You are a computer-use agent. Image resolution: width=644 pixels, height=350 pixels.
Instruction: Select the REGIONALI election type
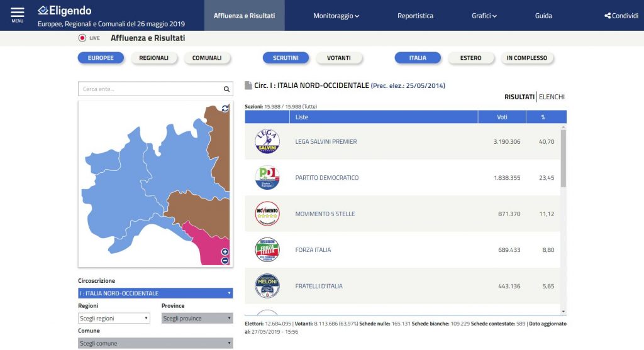153,58
